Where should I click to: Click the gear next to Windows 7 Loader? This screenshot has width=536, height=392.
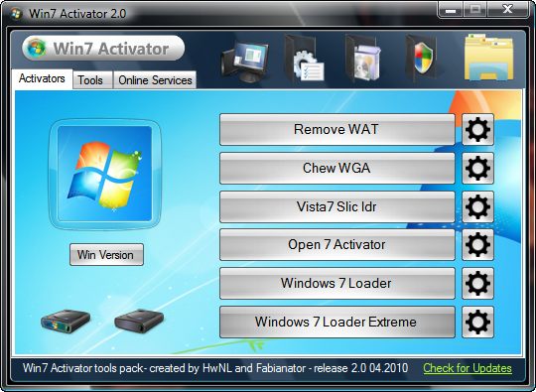(x=477, y=283)
